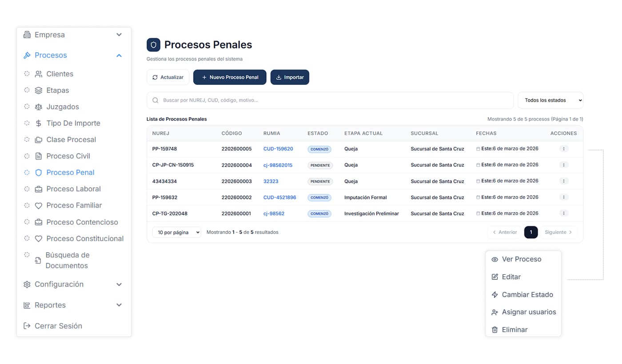This screenshot has width=622, height=364.
Task: Open actions menu for row CP-JP-CN-150915
Action: pyautogui.click(x=564, y=165)
